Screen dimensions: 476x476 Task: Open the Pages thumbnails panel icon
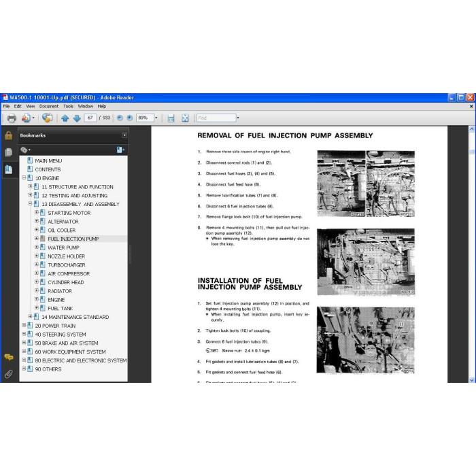click(x=8, y=152)
